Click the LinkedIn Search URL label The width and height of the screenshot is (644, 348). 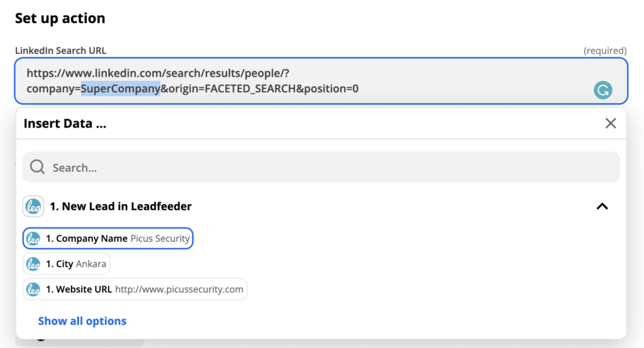pos(61,50)
